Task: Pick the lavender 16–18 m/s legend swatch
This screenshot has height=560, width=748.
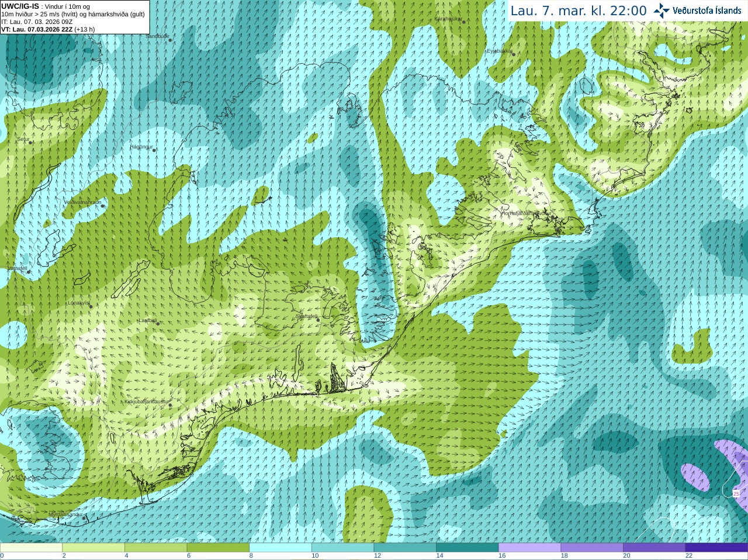Action: (529, 548)
